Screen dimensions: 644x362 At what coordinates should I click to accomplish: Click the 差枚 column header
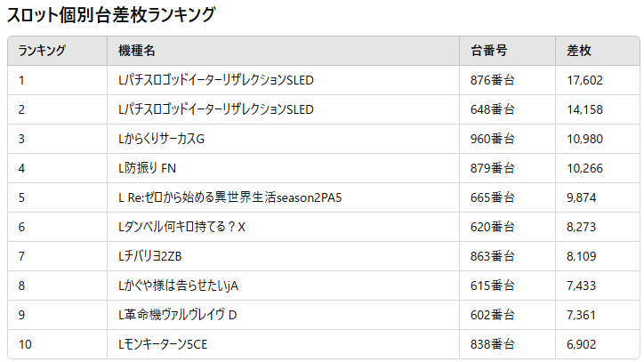[x=579, y=52]
